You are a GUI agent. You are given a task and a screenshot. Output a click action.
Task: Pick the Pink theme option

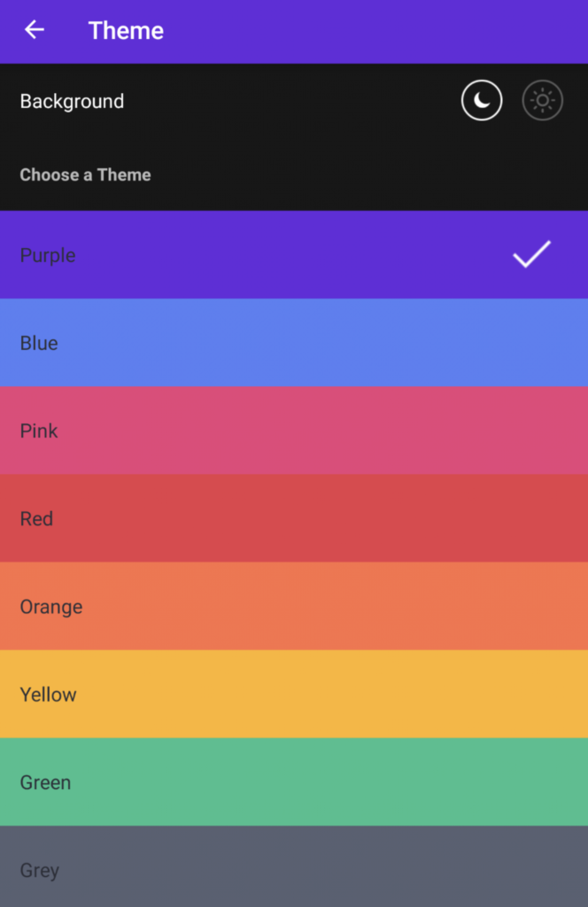294,430
